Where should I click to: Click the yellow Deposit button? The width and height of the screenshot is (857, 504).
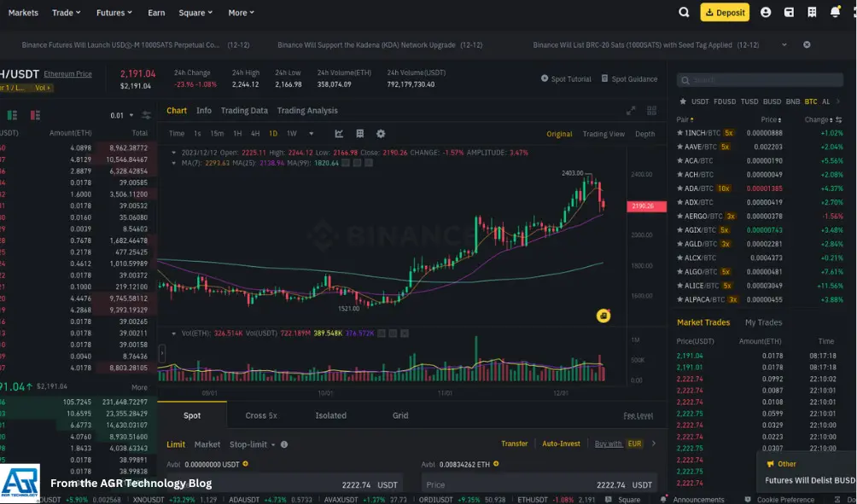pos(725,13)
